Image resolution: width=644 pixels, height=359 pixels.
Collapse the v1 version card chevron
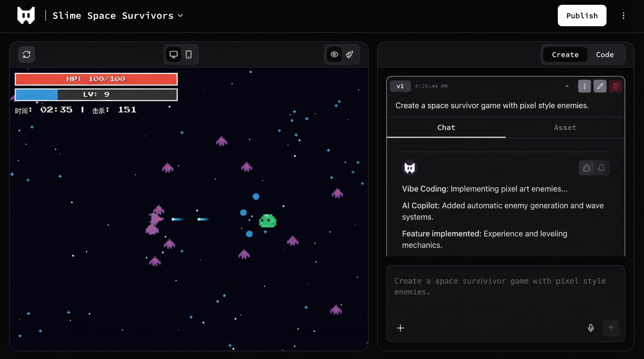tap(567, 86)
